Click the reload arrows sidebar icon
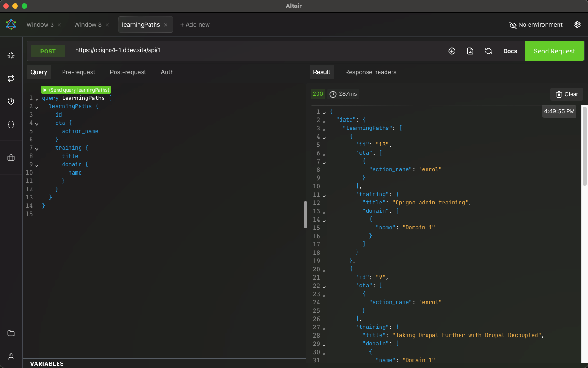The height and width of the screenshot is (368, 588). 11,78
